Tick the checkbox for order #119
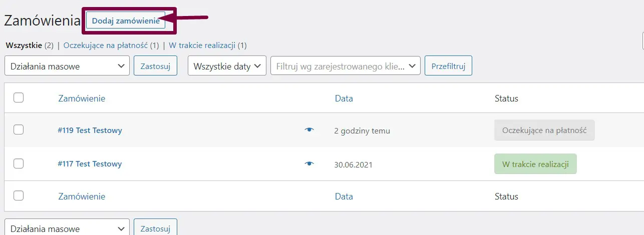This screenshot has width=644, height=235. 19,130
